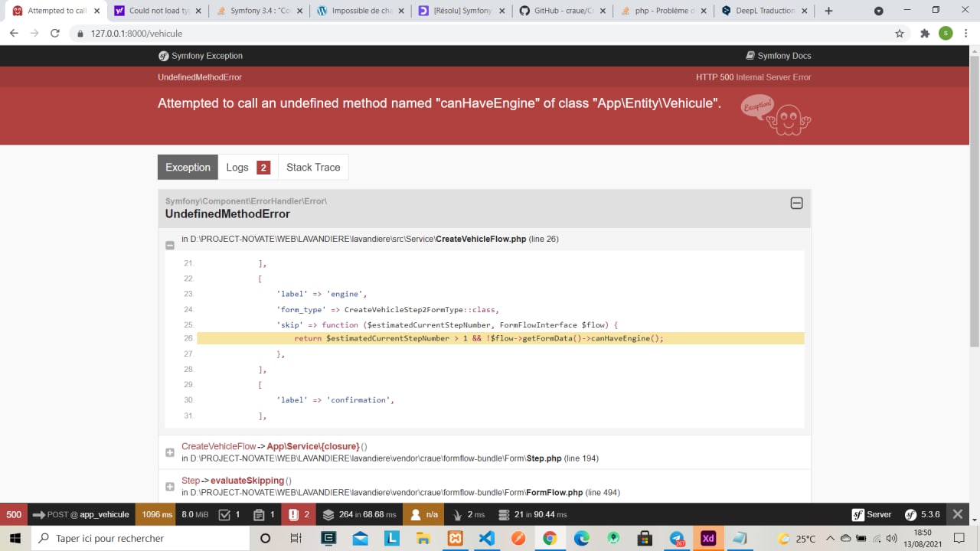
Task: Open the Mail app from taskbar
Action: pyautogui.click(x=361, y=538)
